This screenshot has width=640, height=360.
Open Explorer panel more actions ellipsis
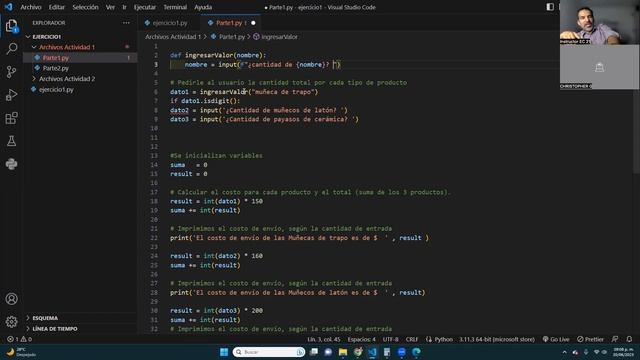126,23
